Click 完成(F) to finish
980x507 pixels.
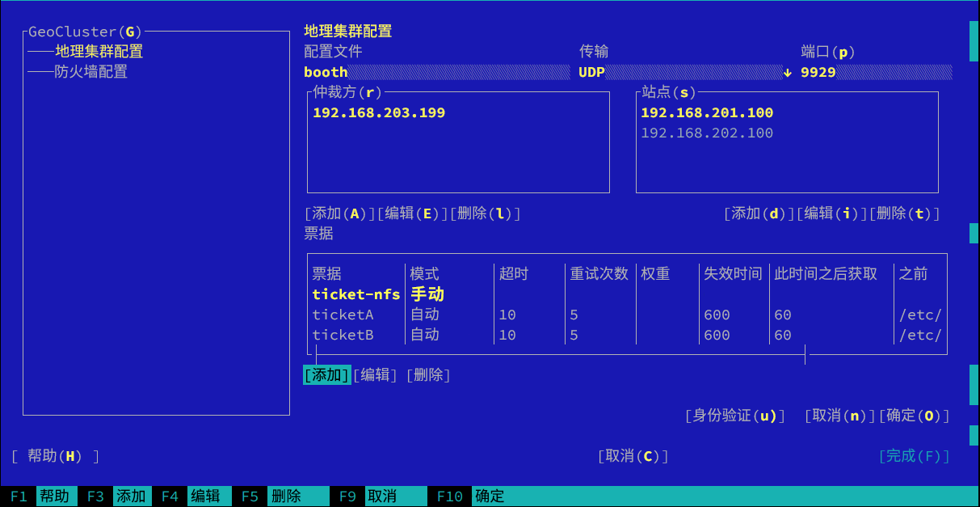[x=914, y=456]
